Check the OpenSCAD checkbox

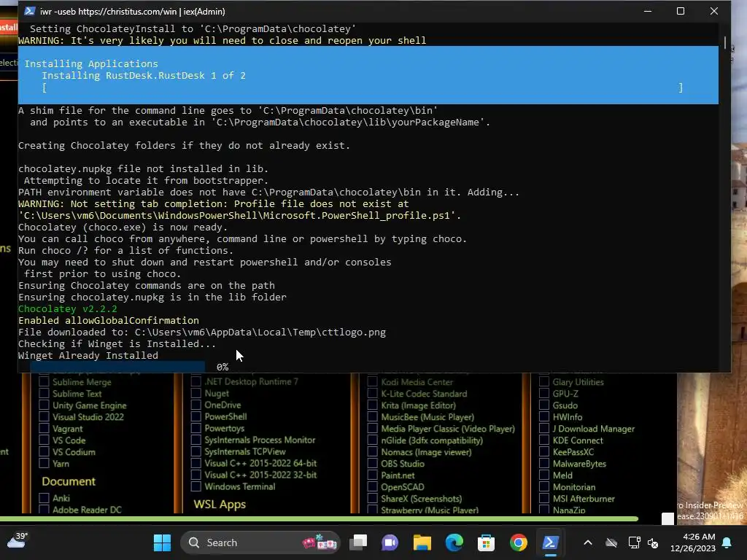click(x=373, y=486)
